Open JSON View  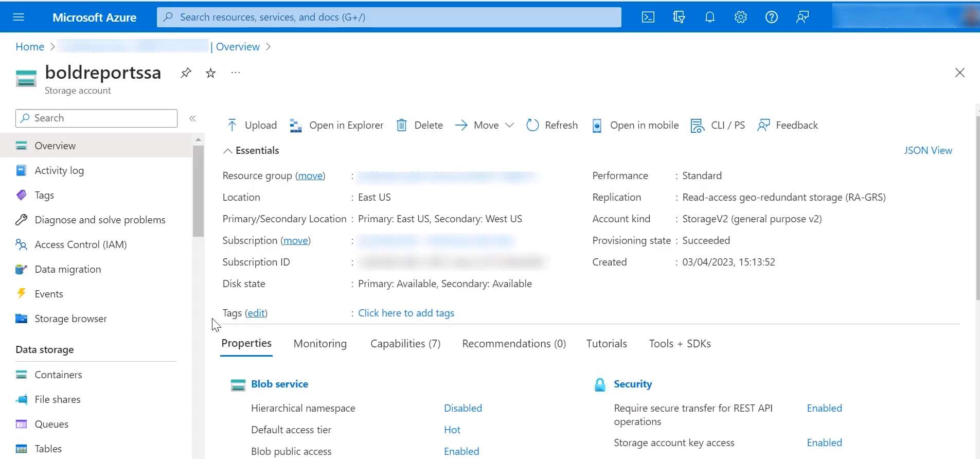click(928, 150)
